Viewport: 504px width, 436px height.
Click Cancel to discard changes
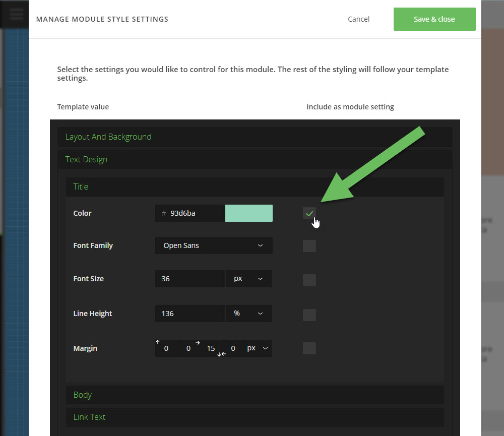[x=358, y=19]
